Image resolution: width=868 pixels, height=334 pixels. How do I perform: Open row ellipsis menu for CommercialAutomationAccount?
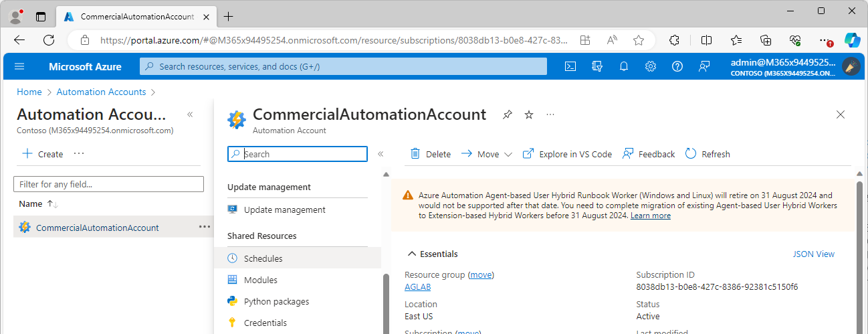[x=205, y=227]
